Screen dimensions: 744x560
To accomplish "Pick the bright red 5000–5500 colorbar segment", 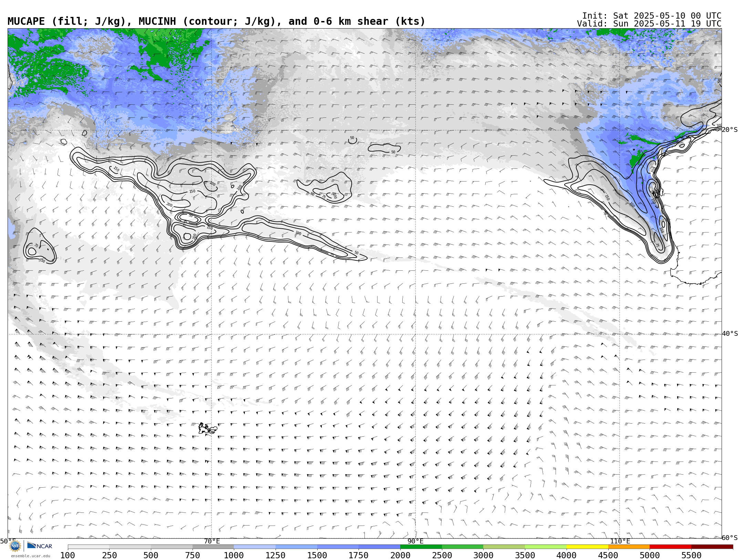I will (670, 547).
